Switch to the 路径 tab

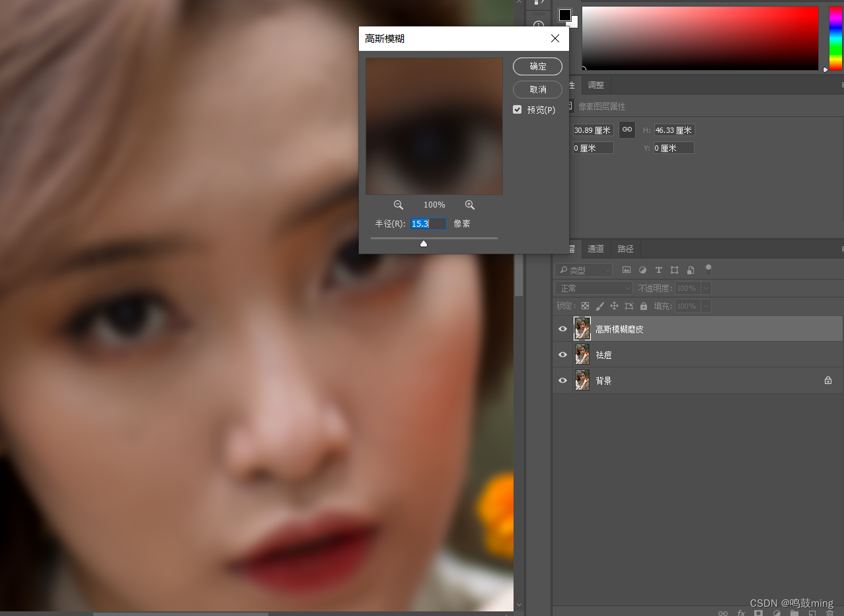coord(625,249)
